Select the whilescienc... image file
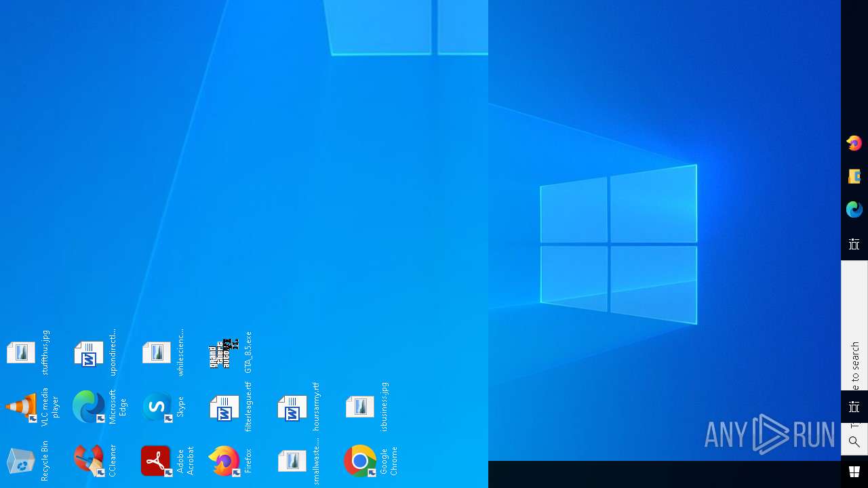The image size is (868, 488). pyautogui.click(x=163, y=352)
